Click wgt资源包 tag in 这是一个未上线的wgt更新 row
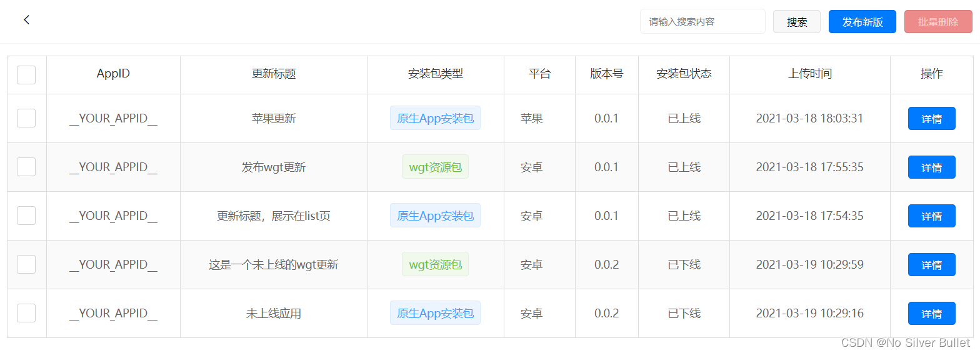Image resolution: width=980 pixels, height=353 pixels. click(x=436, y=264)
